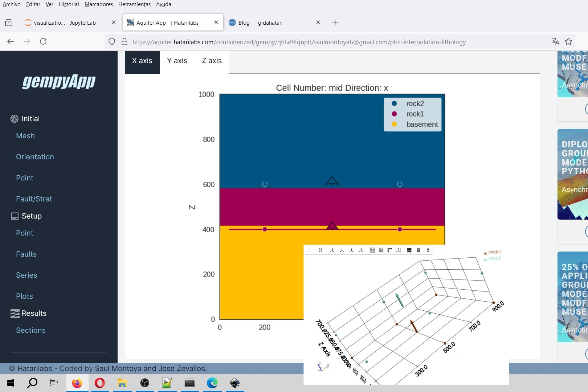The height and width of the screenshot is (392, 588).
Task: Collapse the Setup section in the sidebar
Action: pos(32,216)
